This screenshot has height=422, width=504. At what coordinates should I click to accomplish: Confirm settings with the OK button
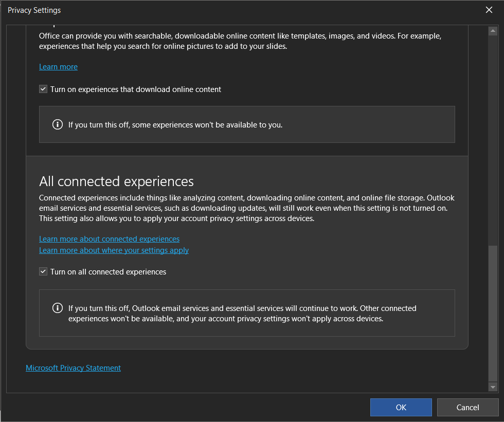click(x=401, y=407)
